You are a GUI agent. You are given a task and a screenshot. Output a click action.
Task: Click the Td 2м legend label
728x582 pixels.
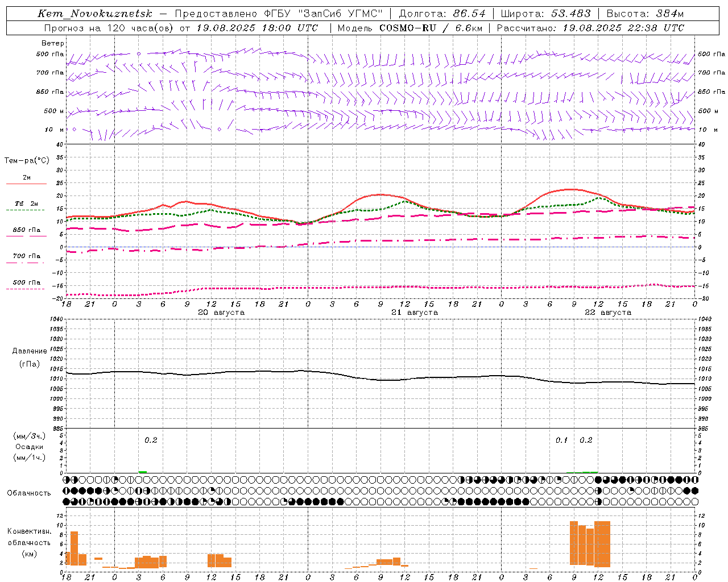[x=27, y=203]
